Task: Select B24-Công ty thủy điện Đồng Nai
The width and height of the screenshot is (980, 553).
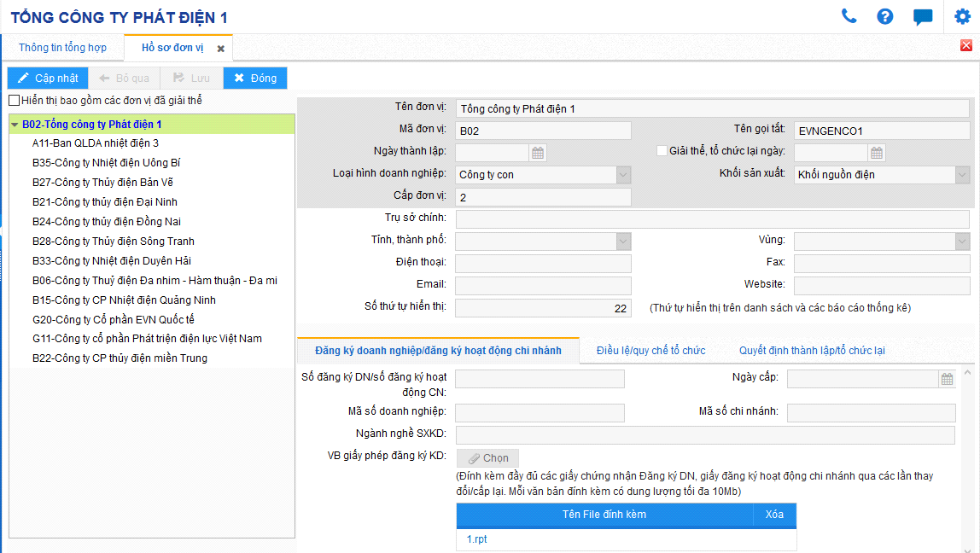Action: point(106,221)
